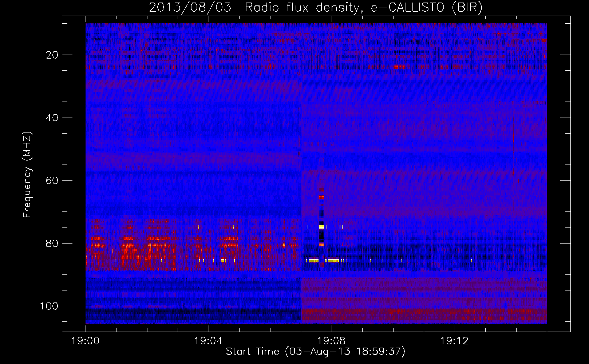Click the 'Start Time (03-Aug-13 18:59:37)' label

[x=316, y=352]
